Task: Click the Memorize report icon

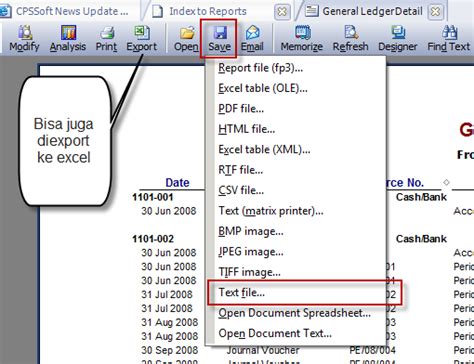Action: tap(302, 39)
